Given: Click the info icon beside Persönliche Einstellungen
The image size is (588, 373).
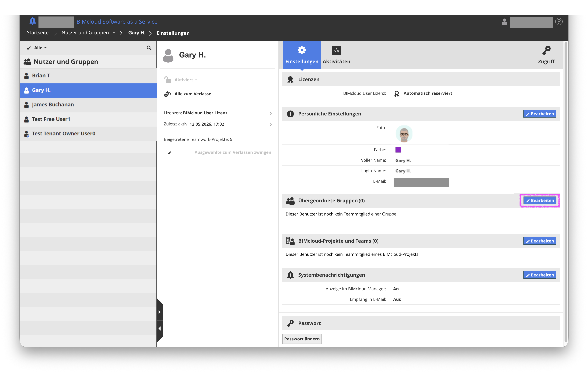Looking at the screenshot, I should (x=290, y=114).
